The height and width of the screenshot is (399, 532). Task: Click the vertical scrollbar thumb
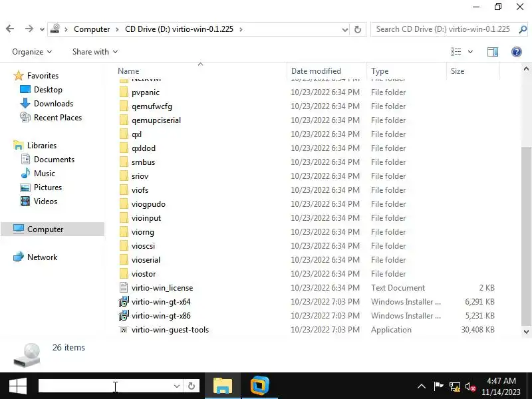(526, 235)
